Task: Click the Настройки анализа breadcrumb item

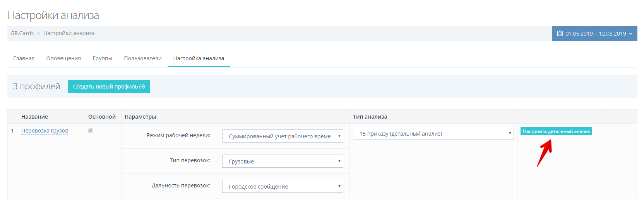Action: (x=69, y=33)
